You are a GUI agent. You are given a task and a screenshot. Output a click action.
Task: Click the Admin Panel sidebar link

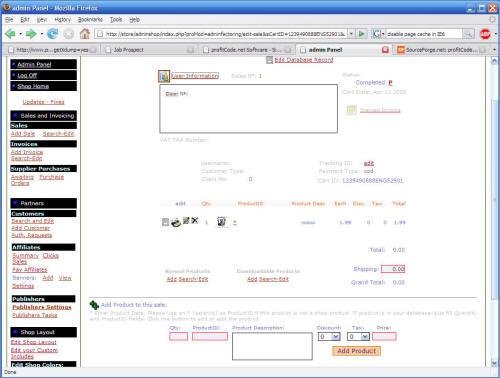point(34,65)
